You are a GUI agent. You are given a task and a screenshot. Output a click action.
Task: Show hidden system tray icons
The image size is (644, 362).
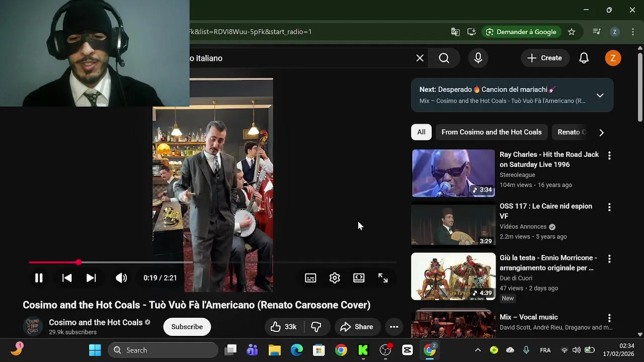coord(477,350)
